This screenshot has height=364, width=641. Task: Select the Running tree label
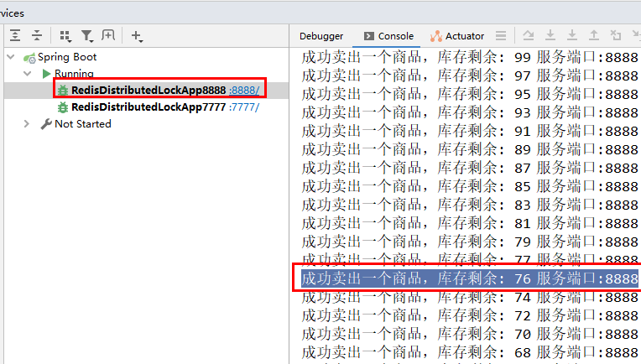[x=74, y=74]
